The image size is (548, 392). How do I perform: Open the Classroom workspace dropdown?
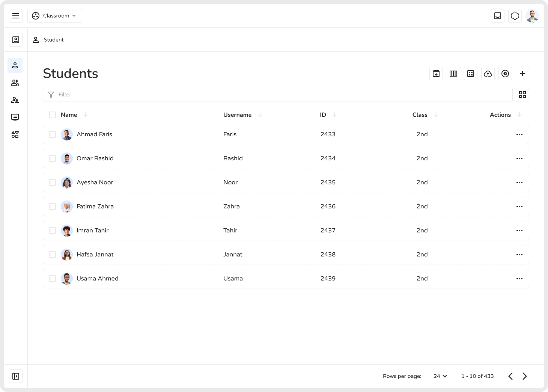point(55,16)
